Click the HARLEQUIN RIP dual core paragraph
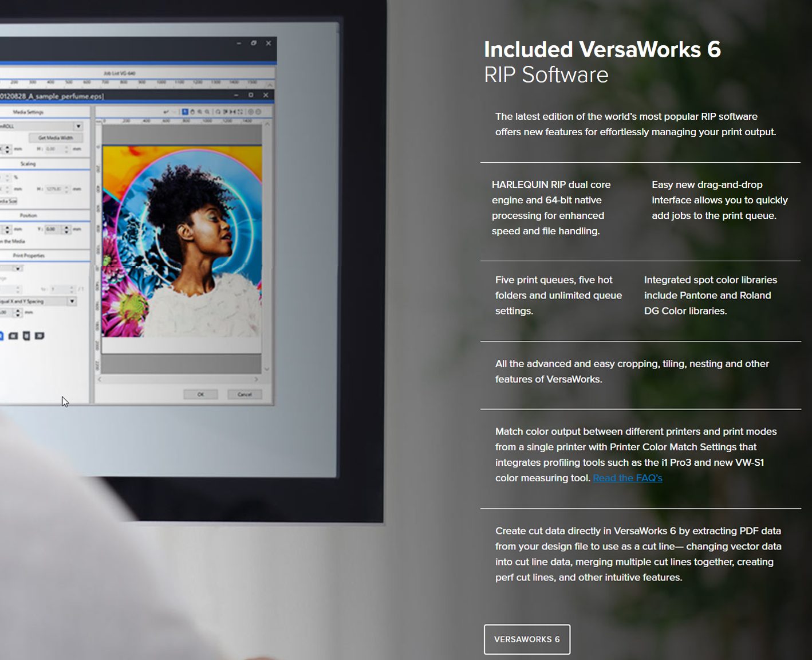This screenshot has height=660, width=812. [551, 208]
